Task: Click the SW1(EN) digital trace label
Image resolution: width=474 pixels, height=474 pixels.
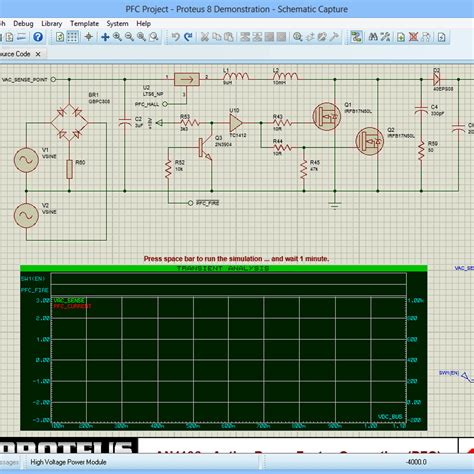Action: (x=33, y=278)
